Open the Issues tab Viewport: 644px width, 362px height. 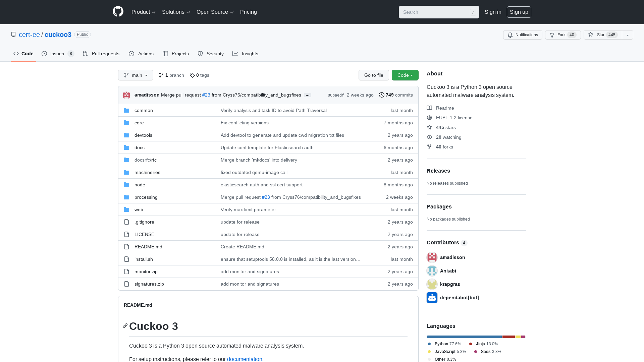click(58, 54)
